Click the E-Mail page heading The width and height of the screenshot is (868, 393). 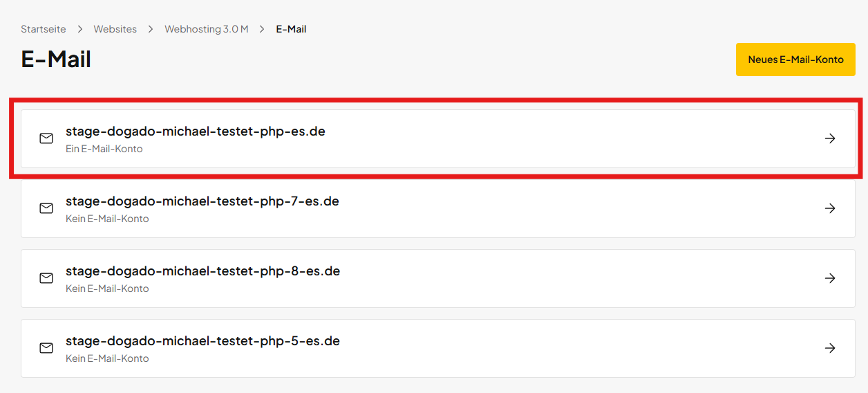(x=56, y=60)
